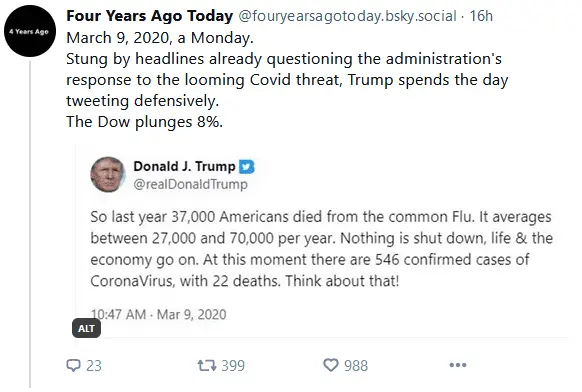Click the 988 likes count
The height and width of the screenshot is (392, 582).
[x=356, y=366]
